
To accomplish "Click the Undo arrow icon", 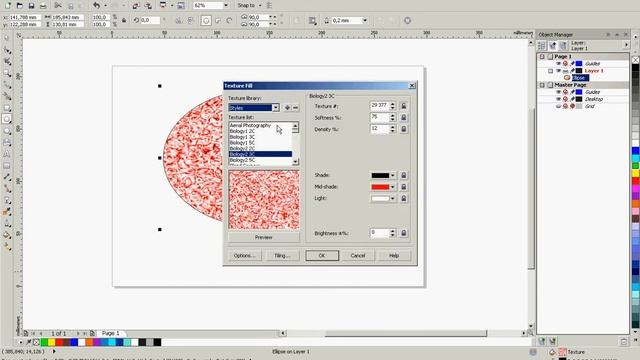I will (x=96, y=5).
